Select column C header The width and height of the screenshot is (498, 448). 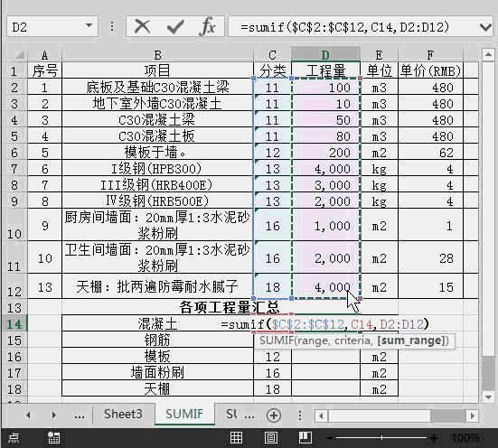(272, 55)
